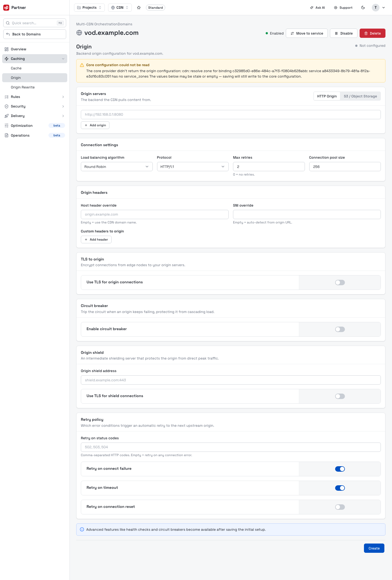Image resolution: width=392 pixels, height=580 pixels.
Task: Toggle dark mode moon icon
Action: tap(363, 8)
